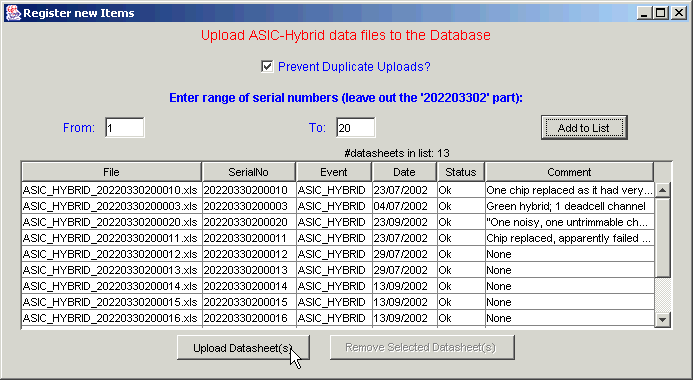Click the Event column header

click(334, 172)
